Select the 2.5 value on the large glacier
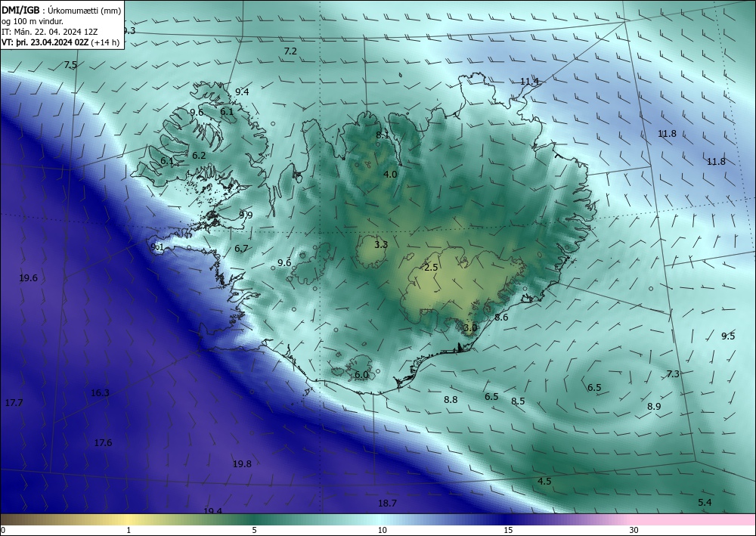 coord(431,268)
